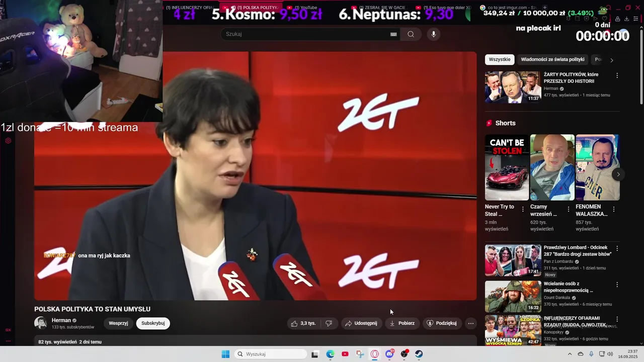Open Discord from the taskbar
This screenshot has width=644, height=362.
(389, 354)
